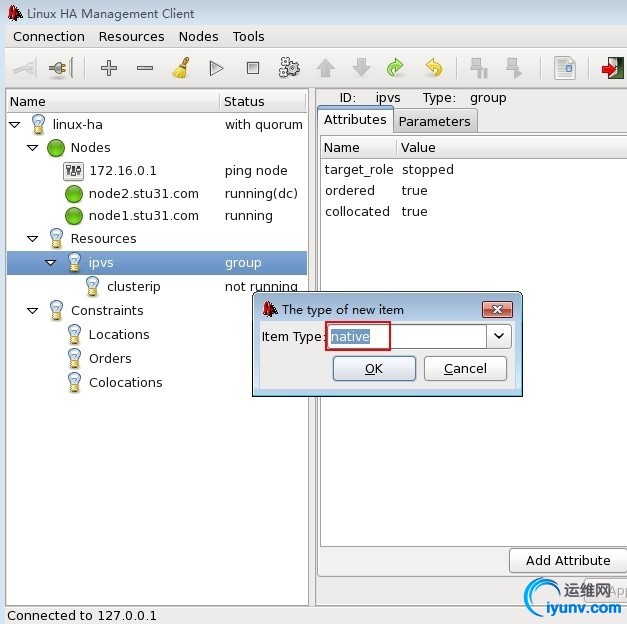
Task: Click the standby node toolbar icon
Action: click(478, 68)
